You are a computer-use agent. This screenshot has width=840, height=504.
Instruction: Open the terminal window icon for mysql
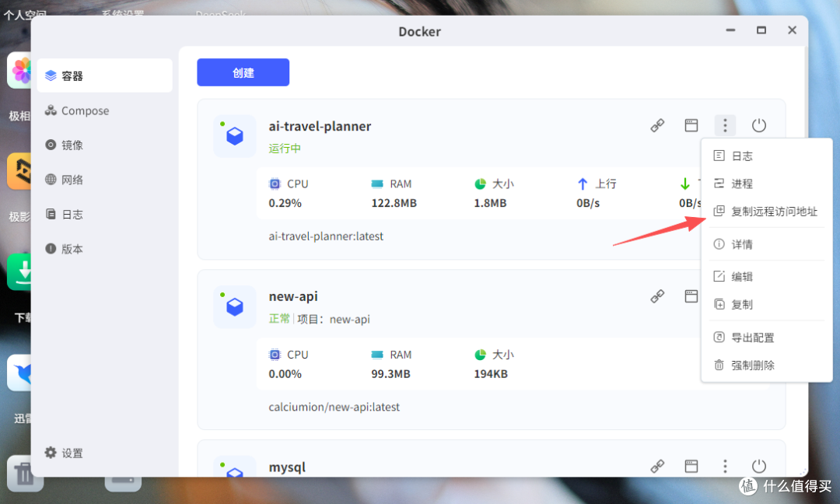pos(691,467)
